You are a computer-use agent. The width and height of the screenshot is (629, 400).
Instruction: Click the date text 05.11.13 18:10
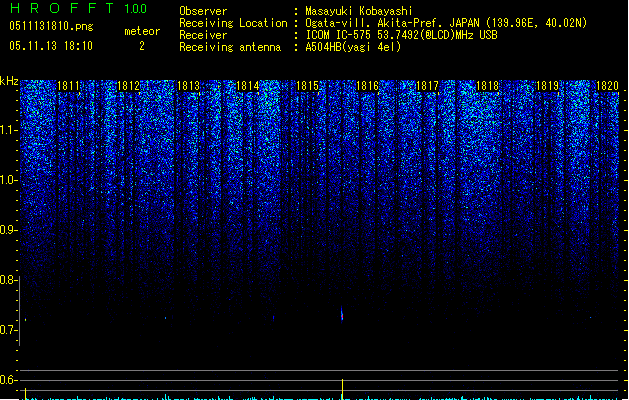coord(51,46)
